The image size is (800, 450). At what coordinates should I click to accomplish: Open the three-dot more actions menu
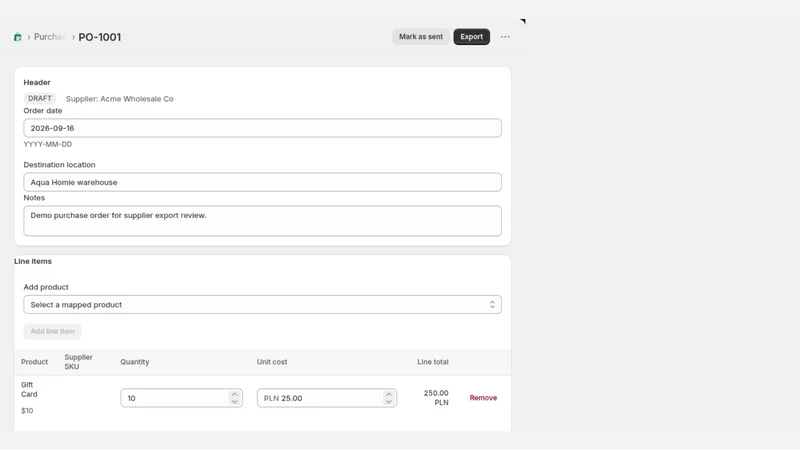[x=505, y=37]
